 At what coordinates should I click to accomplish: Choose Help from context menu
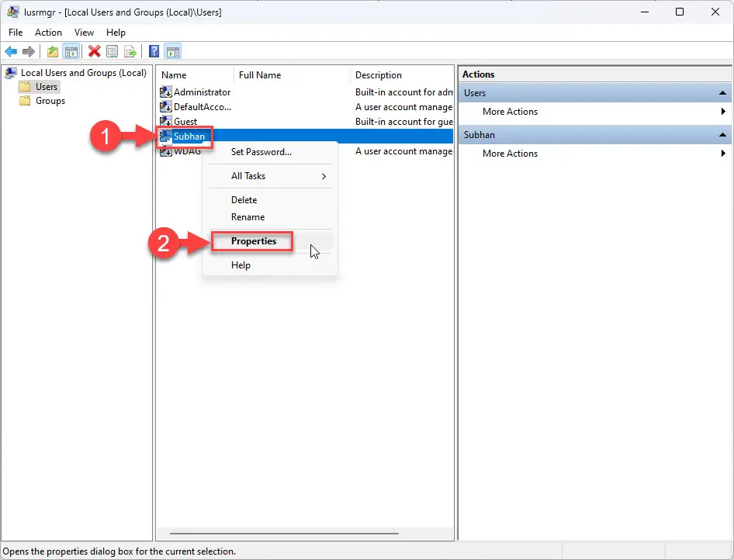270,264
